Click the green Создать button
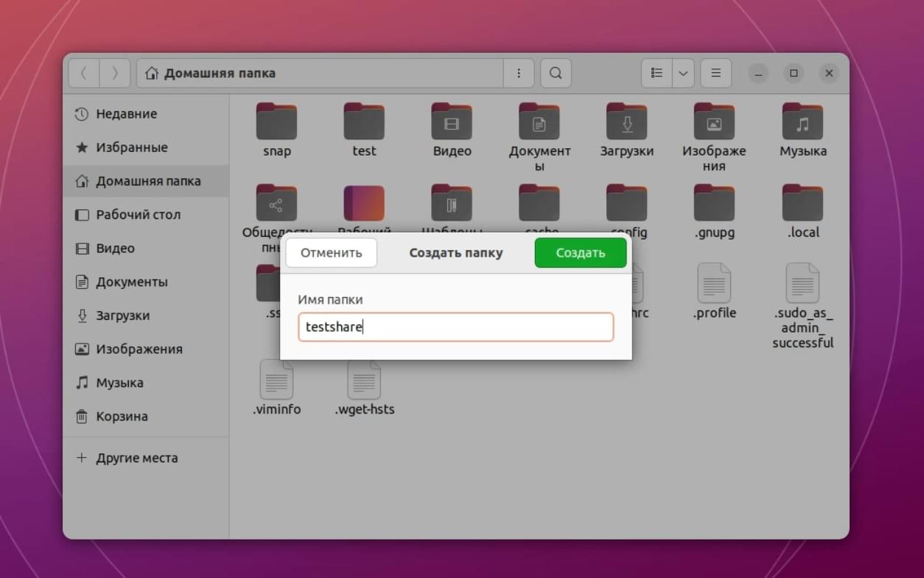The height and width of the screenshot is (578, 924). coord(581,253)
